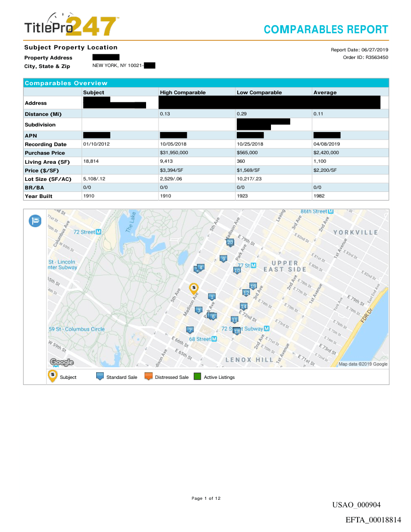Image resolution: width=411 pixels, height=532 pixels.
Task: Click the Comparables Overview section header
Action: (66, 83)
